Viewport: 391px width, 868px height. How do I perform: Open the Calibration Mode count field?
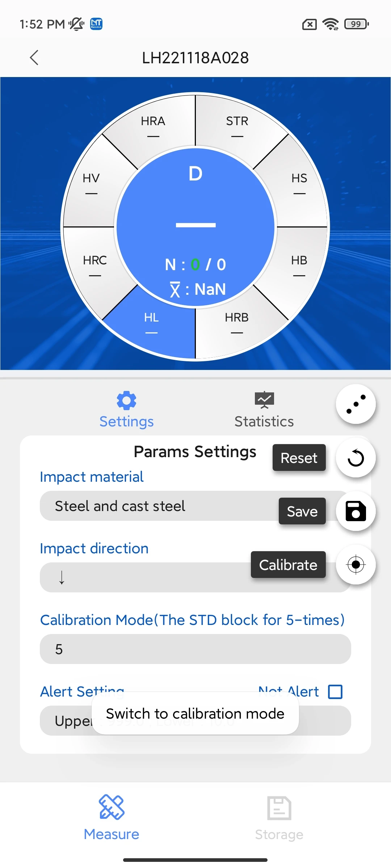[195, 649]
